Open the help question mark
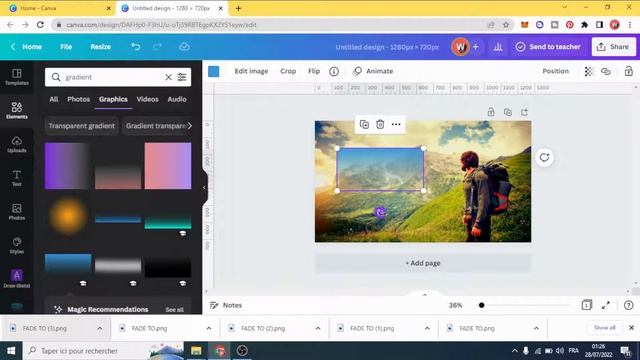Viewport: 640px width, 360px height. (x=629, y=305)
